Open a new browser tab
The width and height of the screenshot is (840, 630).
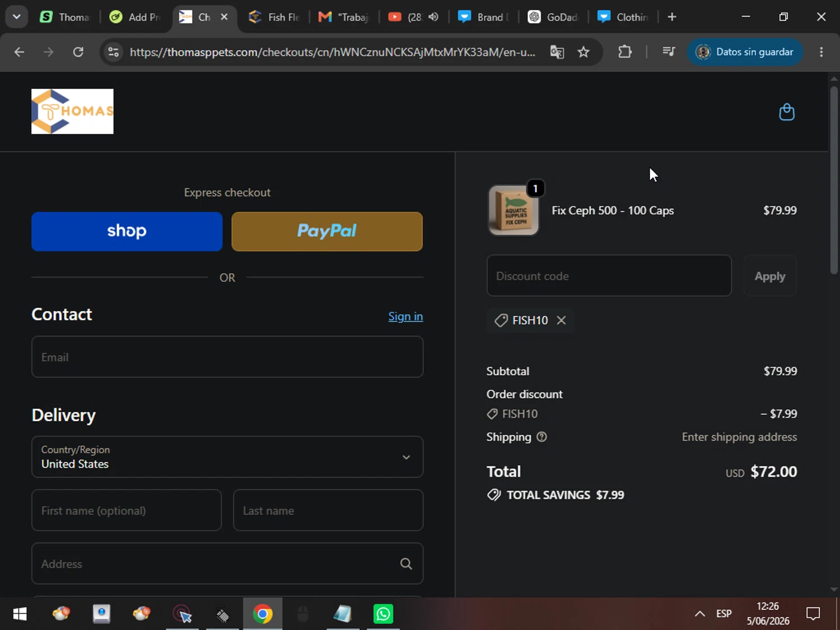pyautogui.click(x=672, y=17)
